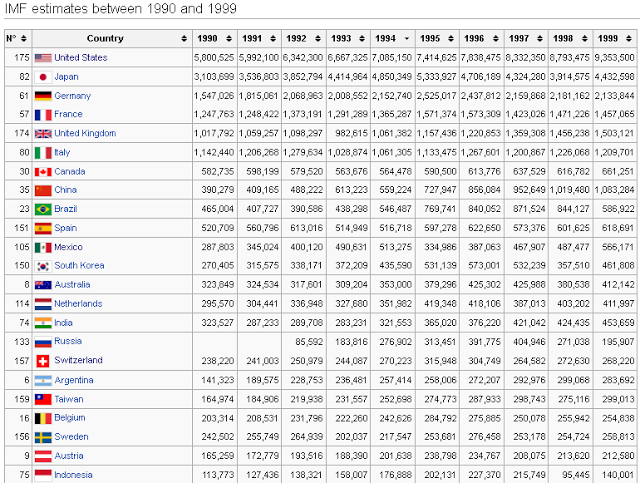Viewport: 640px width, 483px height.
Task: Sort by 1999 column arrows
Action: point(629,38)
